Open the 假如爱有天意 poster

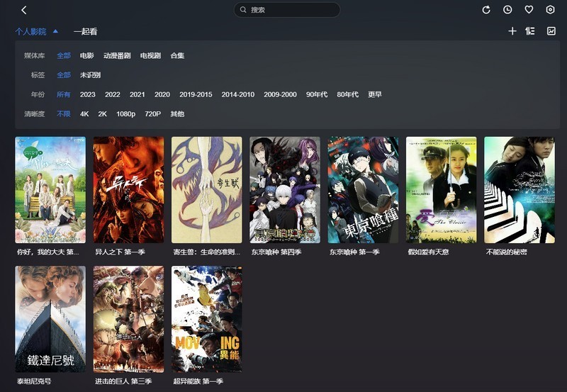click(x=441, y=190)
